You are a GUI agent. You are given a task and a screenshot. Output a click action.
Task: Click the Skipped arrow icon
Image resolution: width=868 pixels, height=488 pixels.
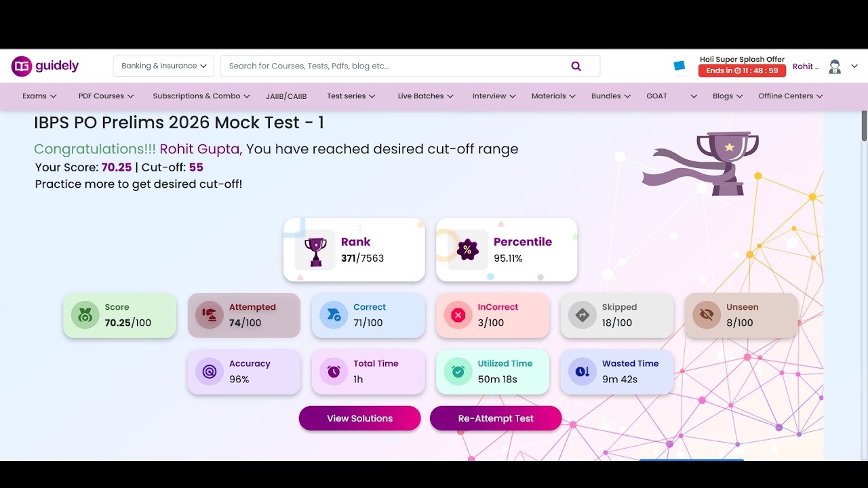[x=582, y=315]
